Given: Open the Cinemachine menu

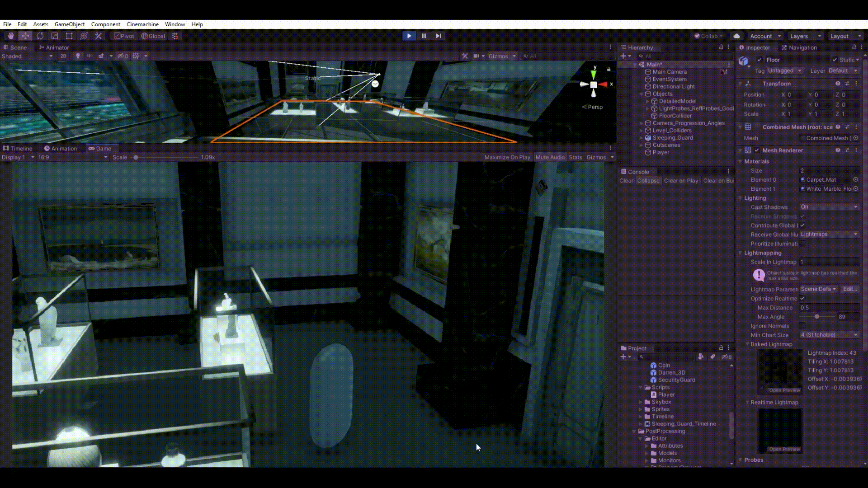Looking at the screenshot, I should (142, 24).
